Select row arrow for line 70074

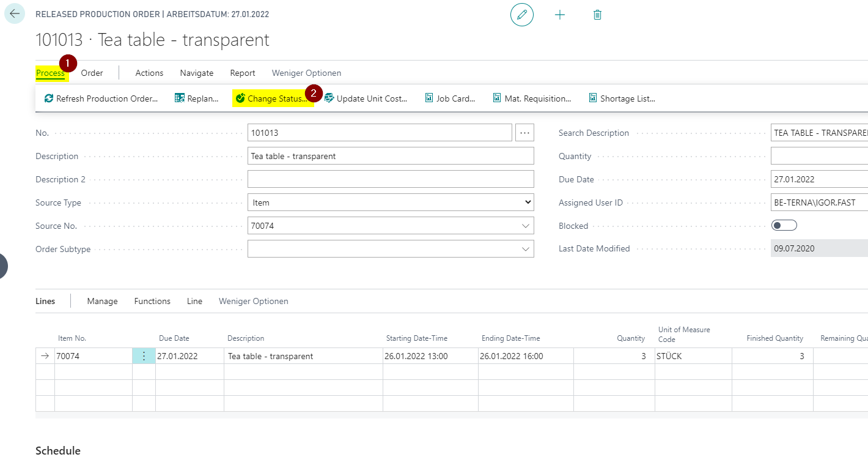[x=45, y=356]
